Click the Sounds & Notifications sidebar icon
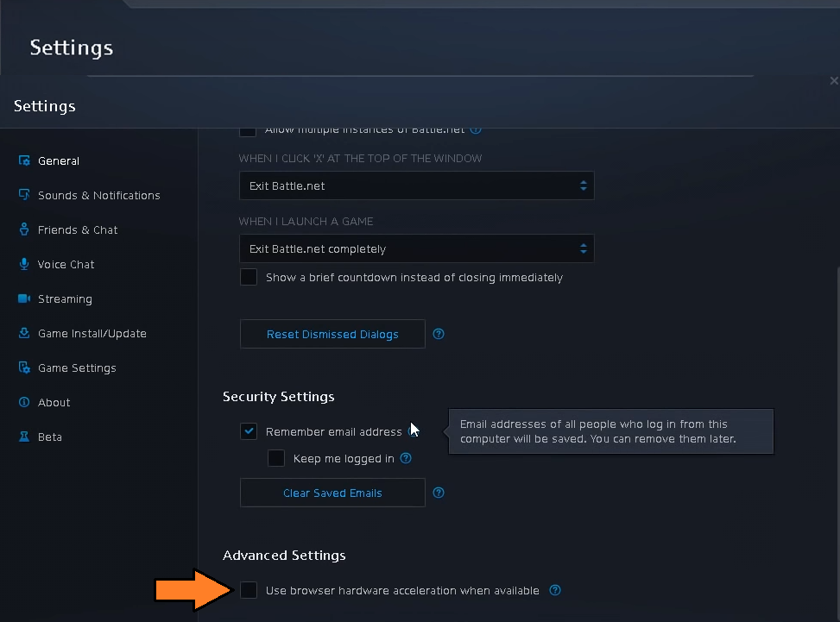Screen dimensions: 840x622 click(24, 195)
